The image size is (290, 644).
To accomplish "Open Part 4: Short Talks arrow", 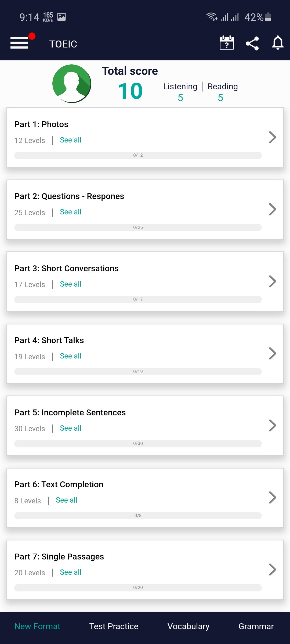I will pos(272,353).
